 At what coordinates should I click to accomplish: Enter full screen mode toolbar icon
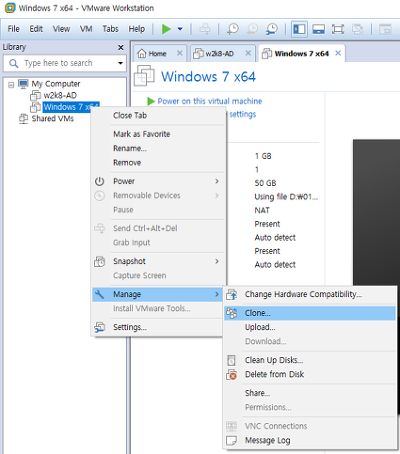338,29
